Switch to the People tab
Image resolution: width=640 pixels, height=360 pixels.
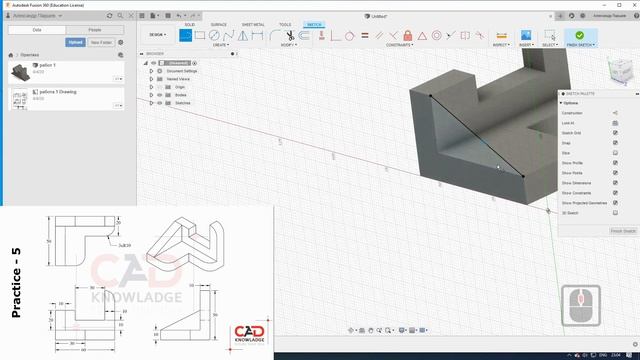[x=95, y=30]
